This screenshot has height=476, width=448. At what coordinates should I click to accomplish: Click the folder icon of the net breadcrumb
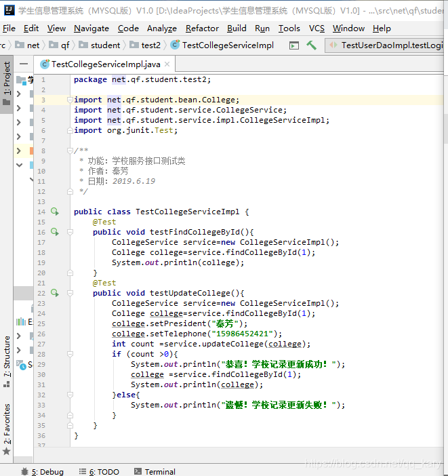tap(20, 45)
